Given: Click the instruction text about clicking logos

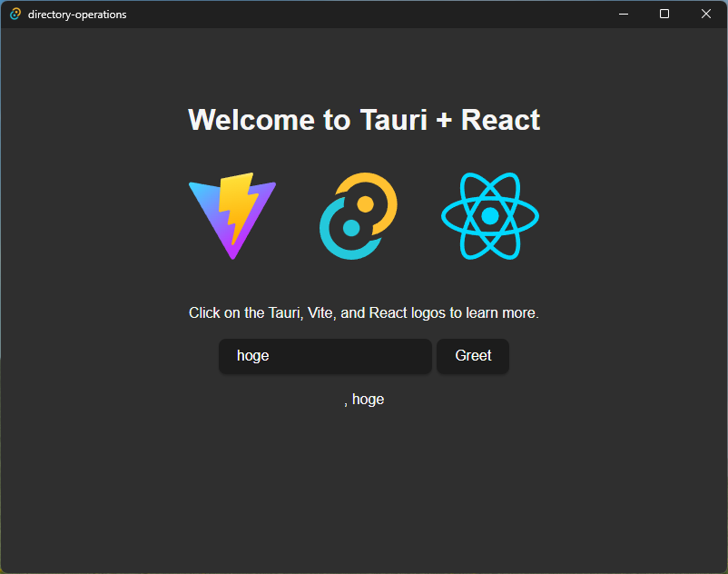Looking at the screenshot, I should [x=364, y=312].
